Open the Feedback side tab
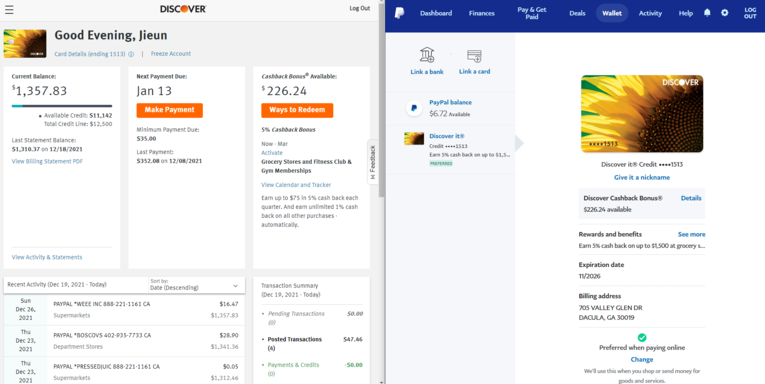Viewport: 765px width, 384px height. [x=373, y=162]
